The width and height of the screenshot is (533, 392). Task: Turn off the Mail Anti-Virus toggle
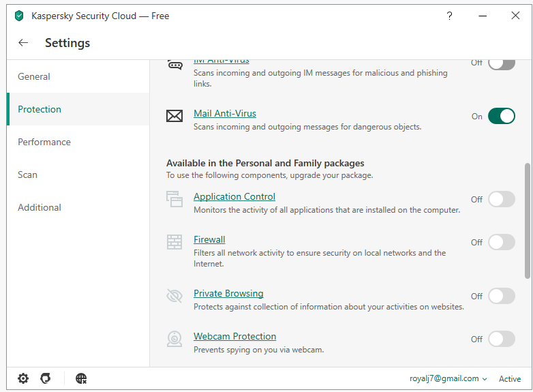[x=501, y=116]
